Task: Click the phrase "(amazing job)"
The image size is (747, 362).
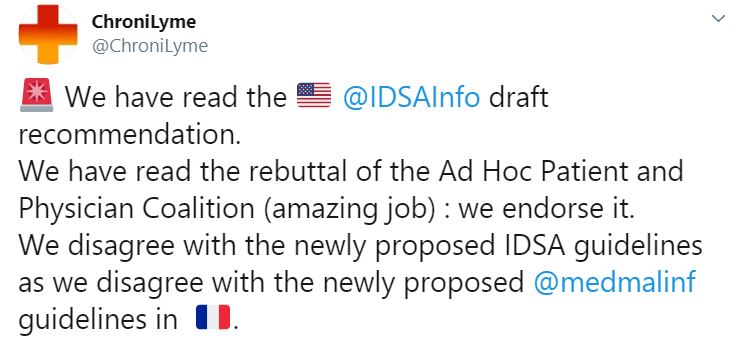Action: pos(350,210)
